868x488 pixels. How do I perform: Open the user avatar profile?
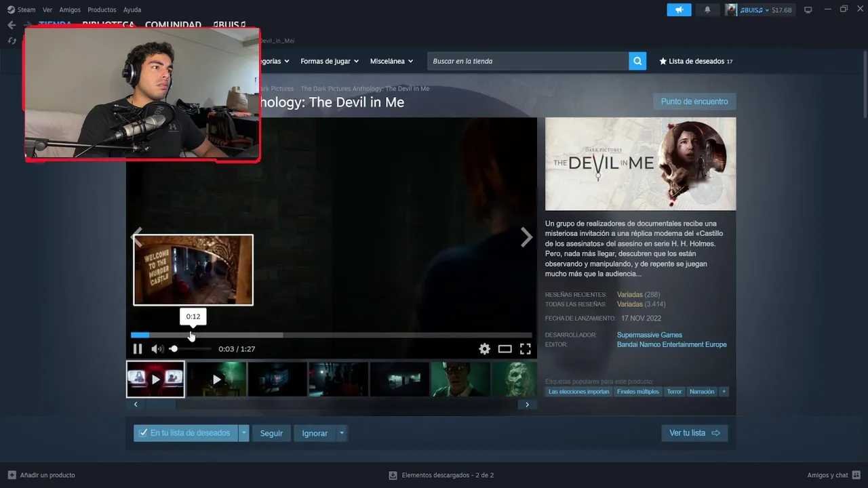[731, 10]
